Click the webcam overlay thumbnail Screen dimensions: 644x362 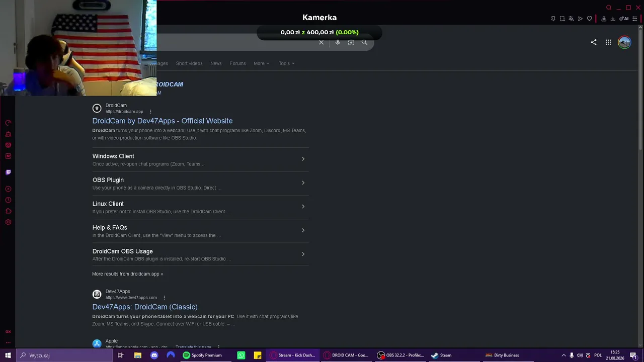(78, 48)
